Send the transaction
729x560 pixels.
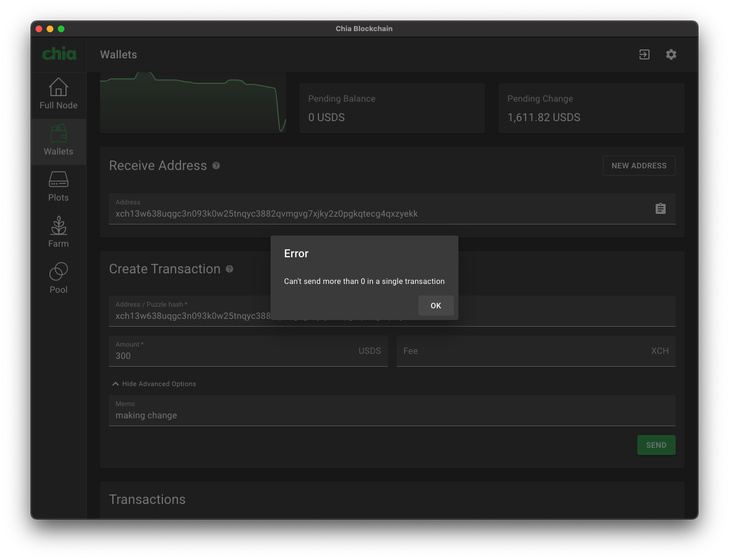656,445
